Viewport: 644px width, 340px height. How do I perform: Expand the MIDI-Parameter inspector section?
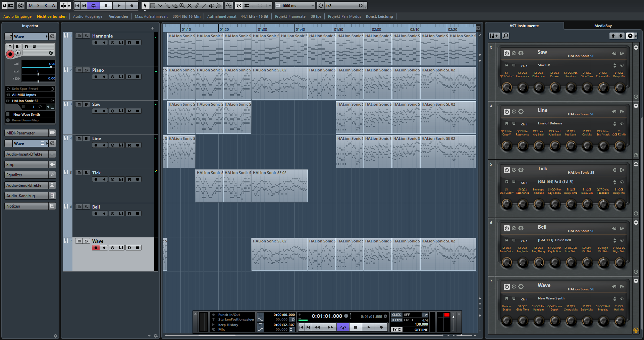27,133
